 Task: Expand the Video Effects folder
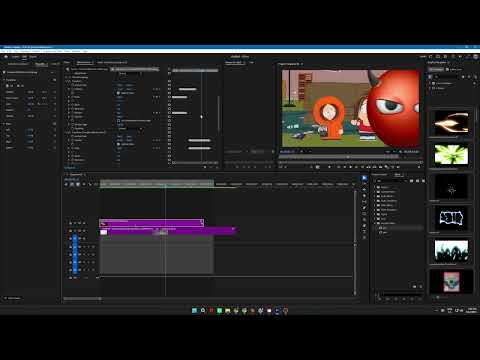(x=375, y=205)
